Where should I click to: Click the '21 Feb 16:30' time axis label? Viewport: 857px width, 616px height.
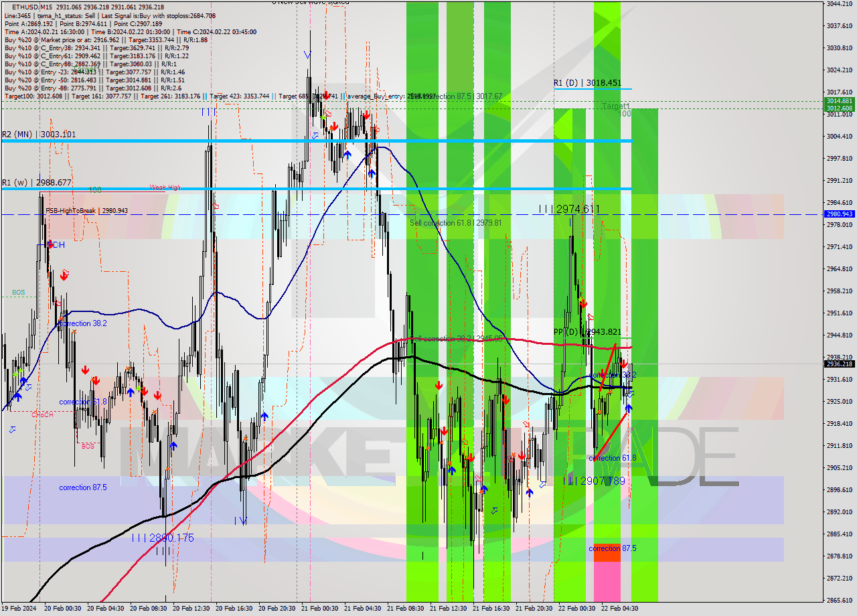click(x=491, y=609)
